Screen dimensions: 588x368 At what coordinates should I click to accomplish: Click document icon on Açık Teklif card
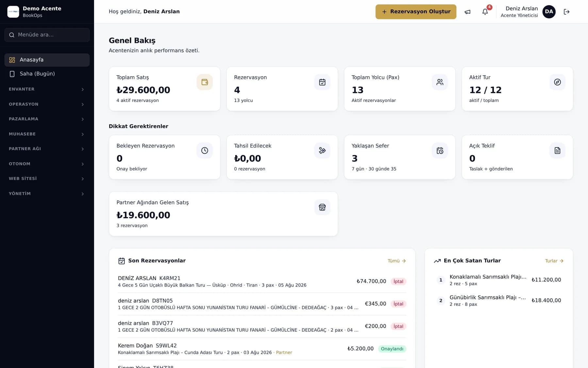[557, 150]
